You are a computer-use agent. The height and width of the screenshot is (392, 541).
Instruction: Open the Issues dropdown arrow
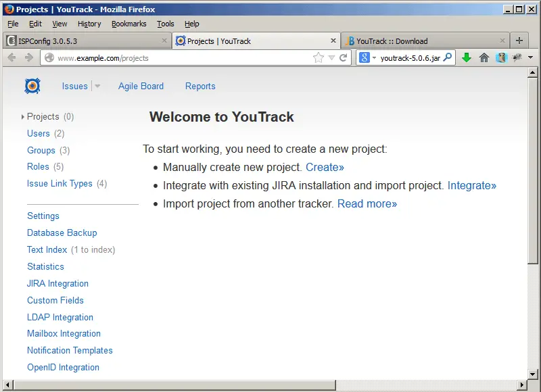[x=97, y=87]
